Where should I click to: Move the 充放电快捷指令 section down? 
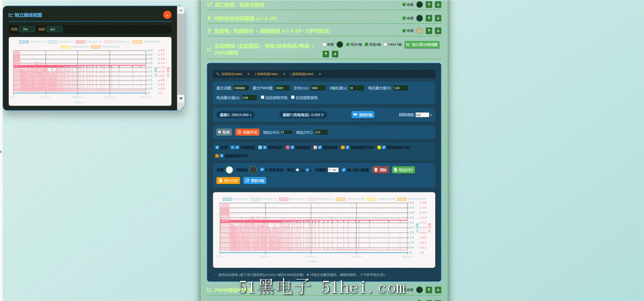[x=438, y=30]
